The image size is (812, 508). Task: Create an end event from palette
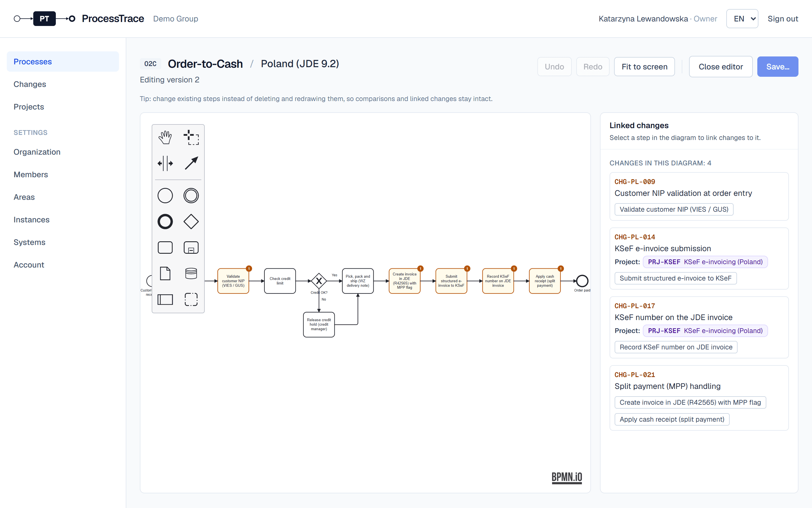point(165,222)
